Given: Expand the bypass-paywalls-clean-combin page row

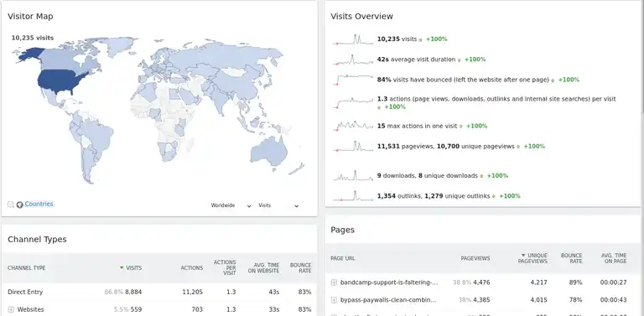Looking at the screenshot, I should 334,300.
